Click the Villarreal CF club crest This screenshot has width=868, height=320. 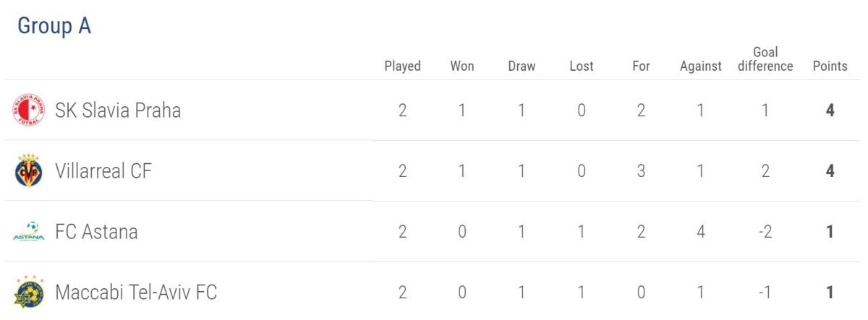29,171
